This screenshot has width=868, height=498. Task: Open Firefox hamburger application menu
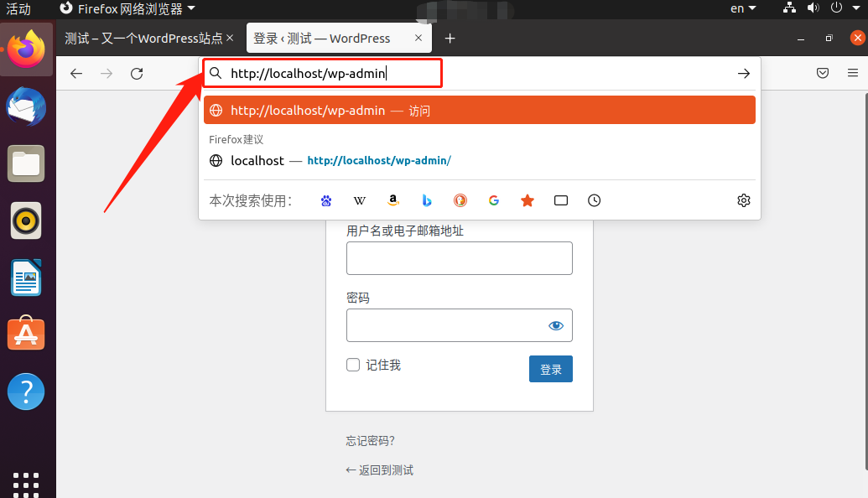tap(853, 73)
